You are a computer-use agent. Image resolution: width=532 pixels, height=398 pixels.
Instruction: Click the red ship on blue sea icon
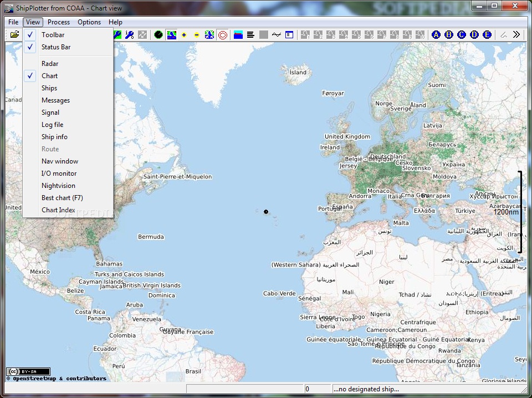(x=238, y=34)
